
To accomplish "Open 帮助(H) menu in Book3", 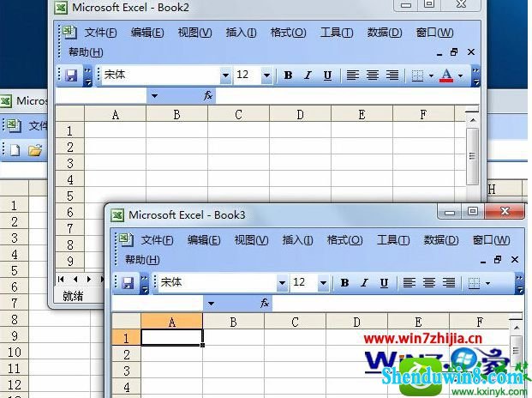I will click(x=142, y=260).
